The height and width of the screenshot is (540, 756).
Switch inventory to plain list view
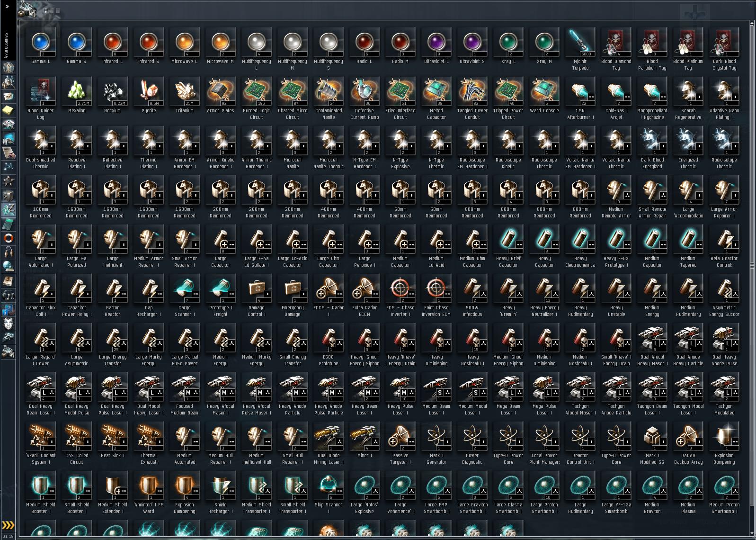coord(58,10)
